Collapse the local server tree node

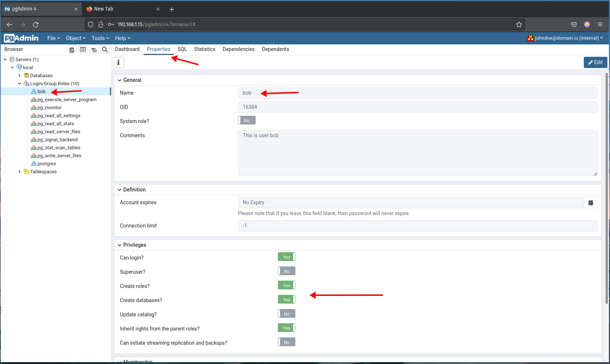(x=12, y=68)
